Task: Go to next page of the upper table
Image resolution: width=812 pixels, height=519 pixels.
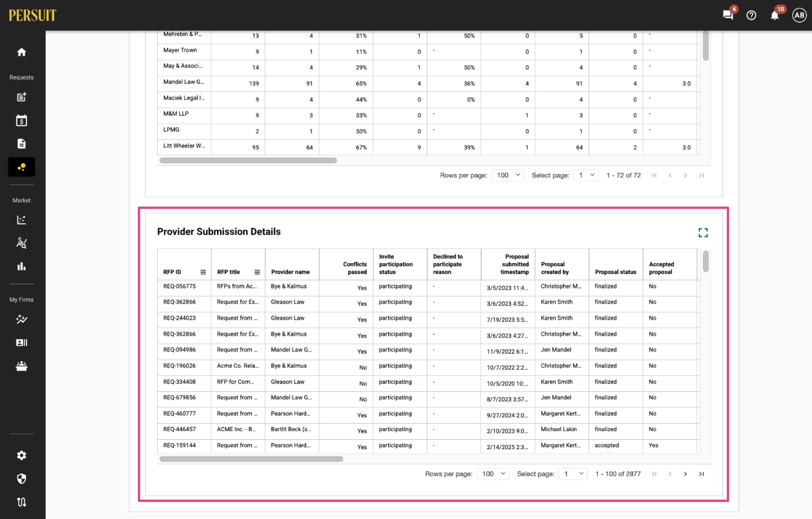Action: [686, 175]
